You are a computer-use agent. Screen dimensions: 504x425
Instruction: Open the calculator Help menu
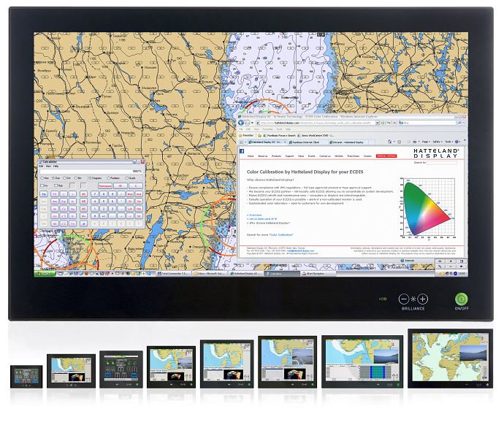pos(56,166)
